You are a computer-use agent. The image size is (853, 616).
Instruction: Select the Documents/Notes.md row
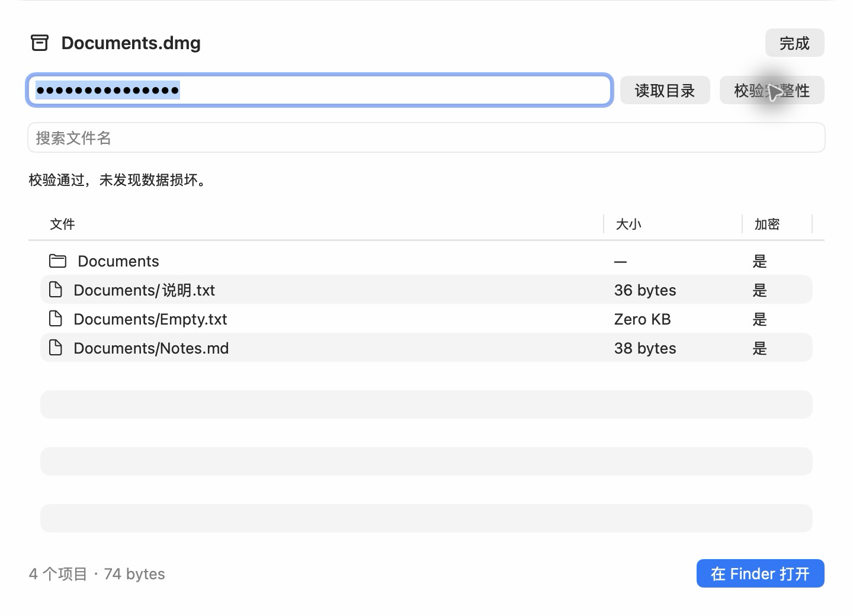[x=426, y=348]
